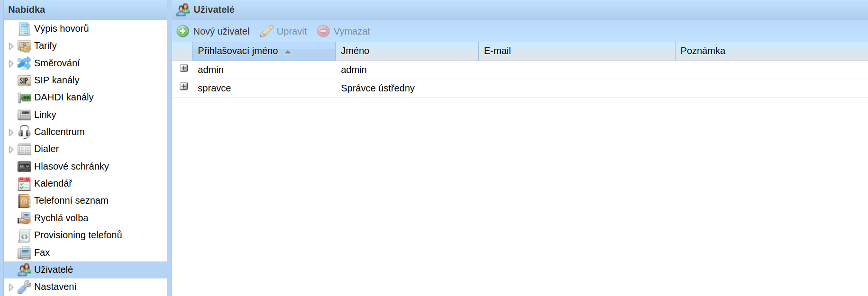Open Provisioning telefonů in the menu

pyautogui.click(x=78, y=235)
